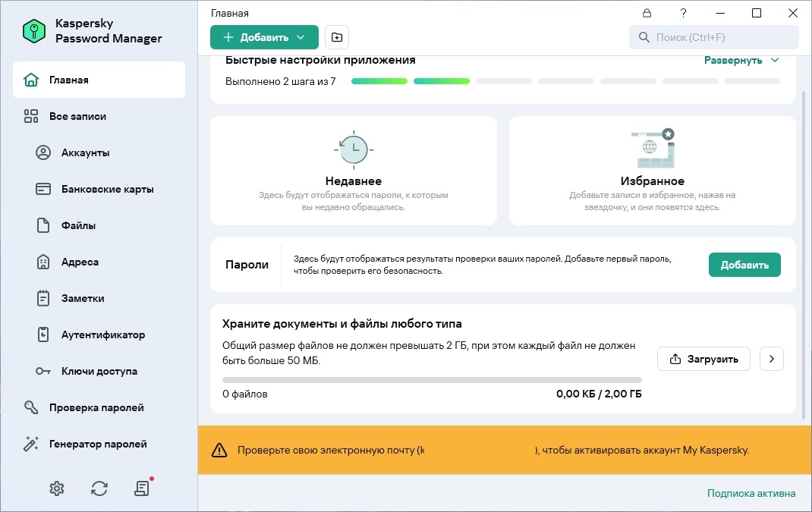Click Добавить button in Пароли card
812x512 pixels.
(744, 265)
